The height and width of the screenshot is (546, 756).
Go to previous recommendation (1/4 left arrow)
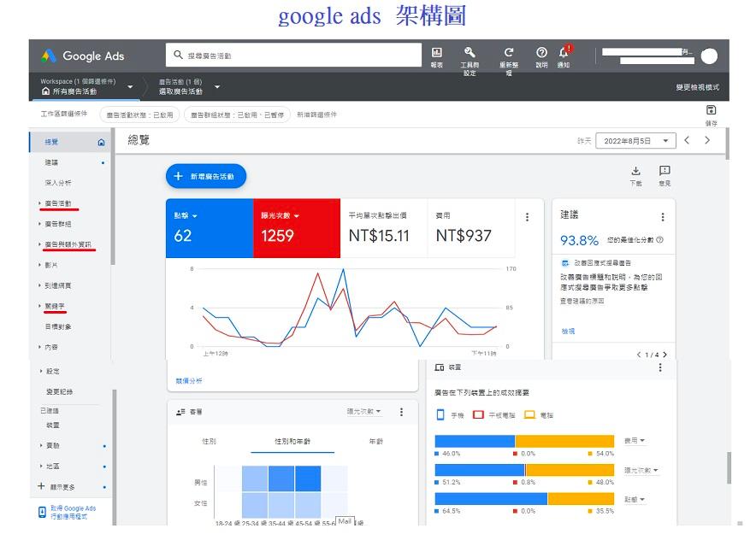pos(639,355)
